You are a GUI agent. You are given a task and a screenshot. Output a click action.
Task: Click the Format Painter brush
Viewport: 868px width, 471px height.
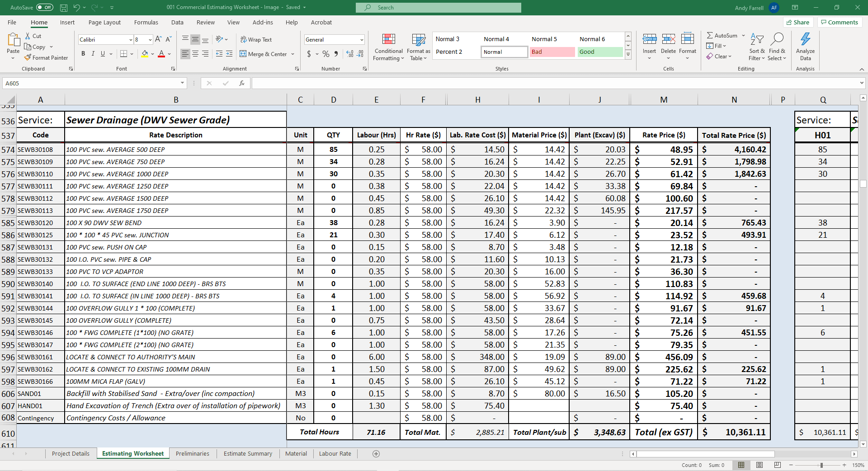tap(28, 57)
